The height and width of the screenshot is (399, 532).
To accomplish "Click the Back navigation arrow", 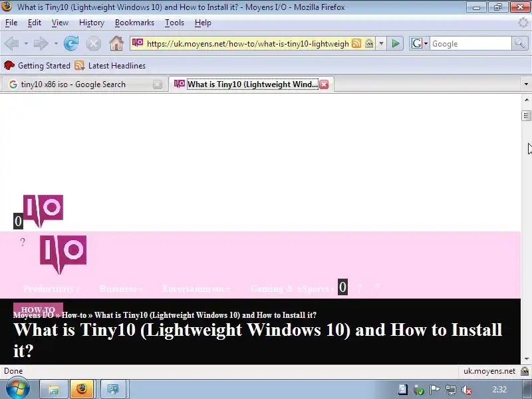I will (x=12, y=43).
